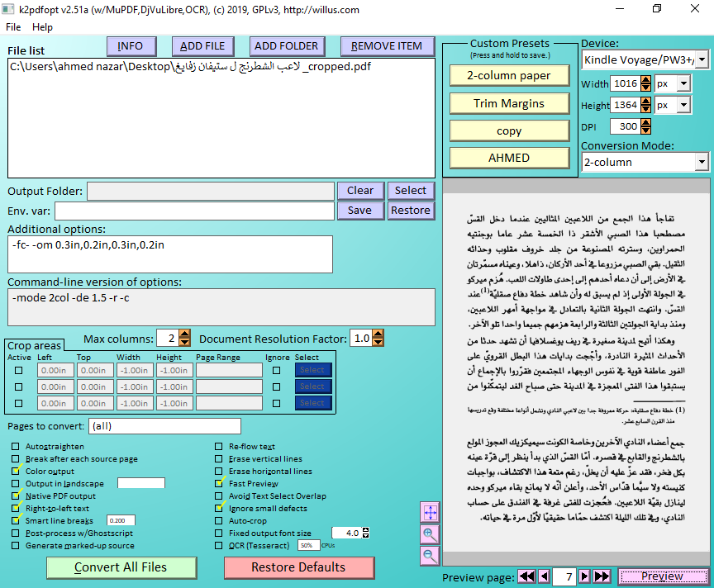Jump to last preview page

pyautogui.click(x=602, y=576)
